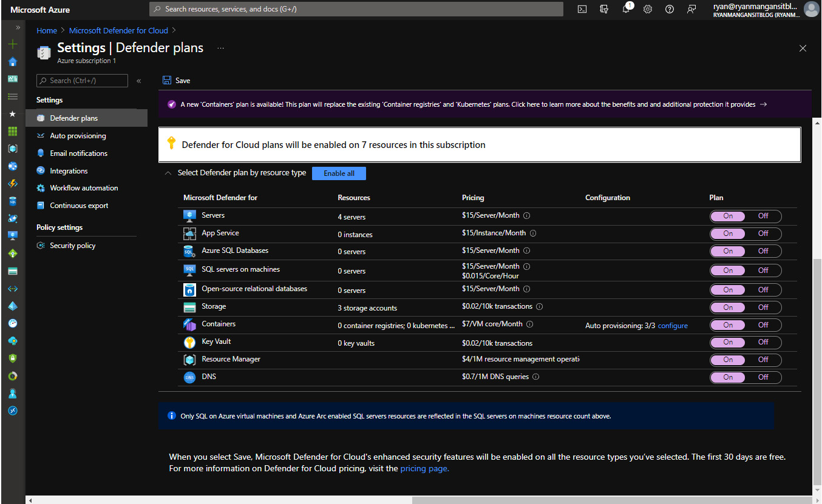Collapse the settings menu with double chevron
822x504 pixels.
[x=138, y=81]
